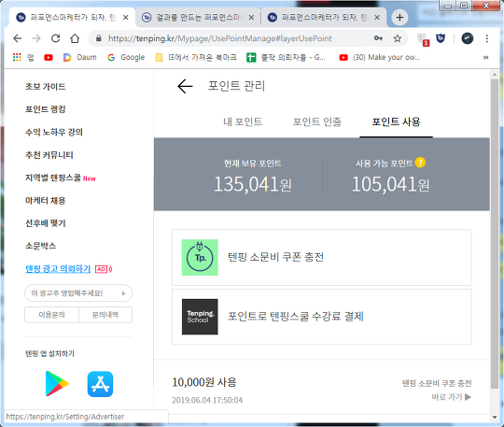
Task: Open the Apps grid bookmark
Action: (23, 57)
